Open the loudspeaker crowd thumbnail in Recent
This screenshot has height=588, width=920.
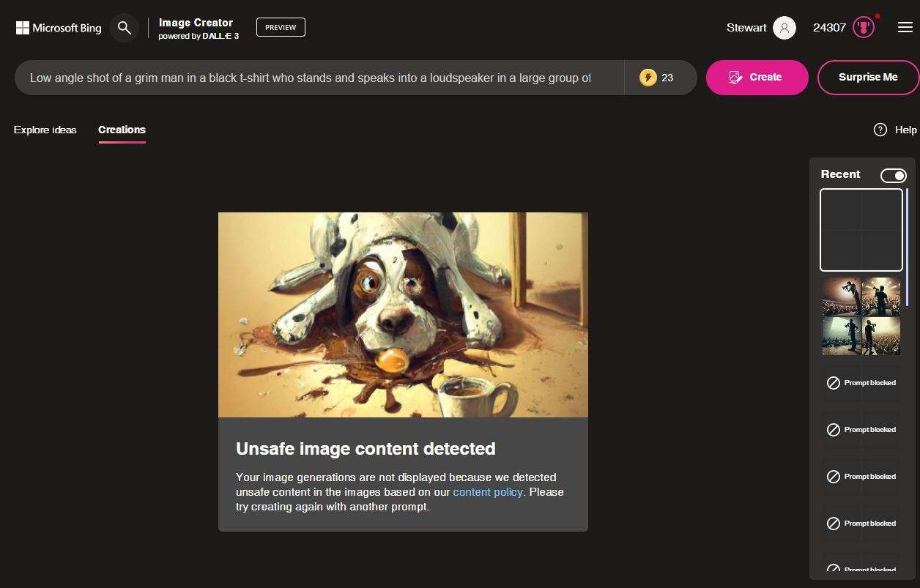pos(861,316)
